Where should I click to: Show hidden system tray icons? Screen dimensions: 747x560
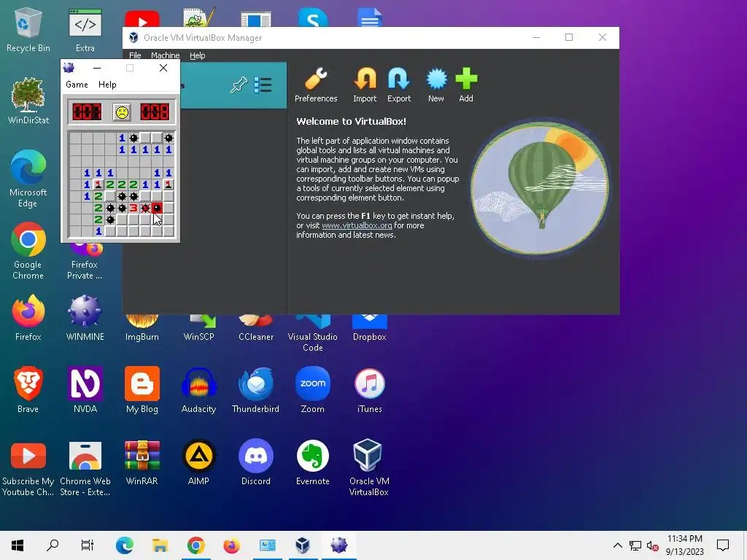pyautogui.click(x=617, y=545)
